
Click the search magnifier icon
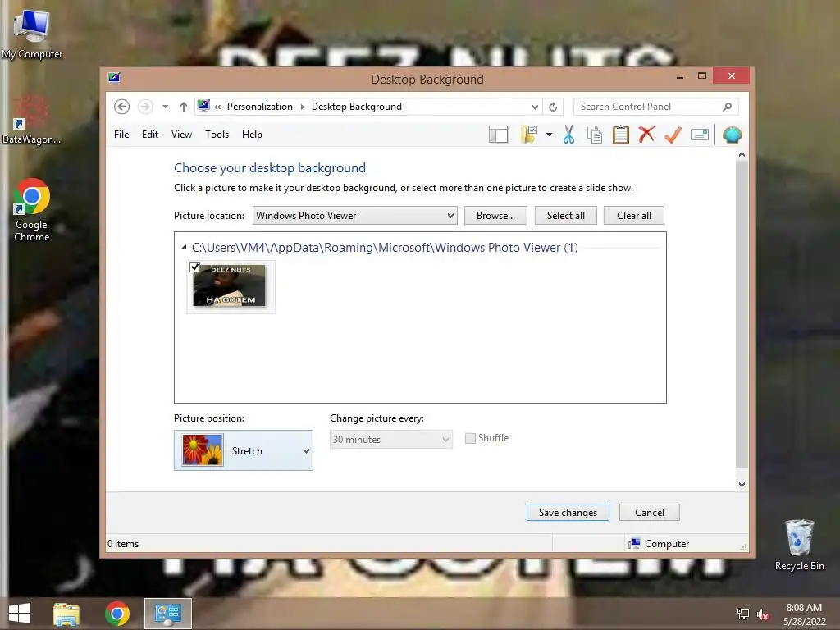727,107
